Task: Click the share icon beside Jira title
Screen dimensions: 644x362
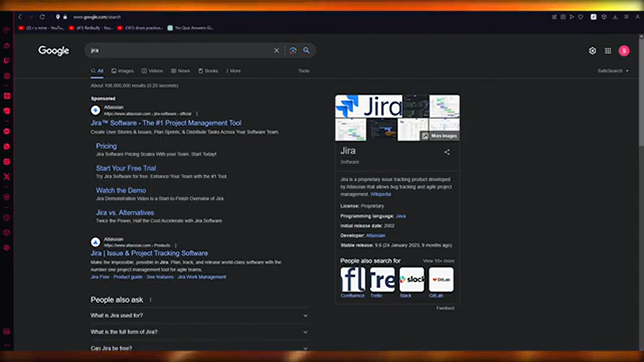Action: [447, 152]
